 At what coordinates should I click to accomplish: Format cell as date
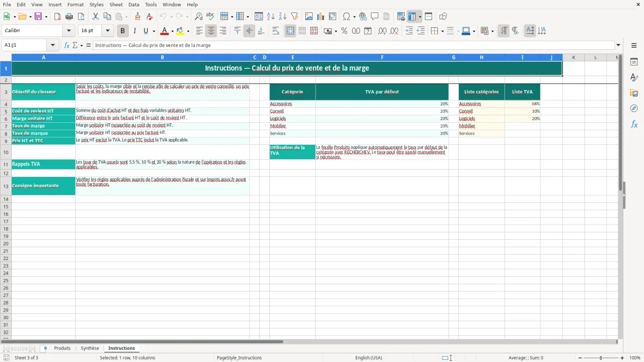point(368,31)
